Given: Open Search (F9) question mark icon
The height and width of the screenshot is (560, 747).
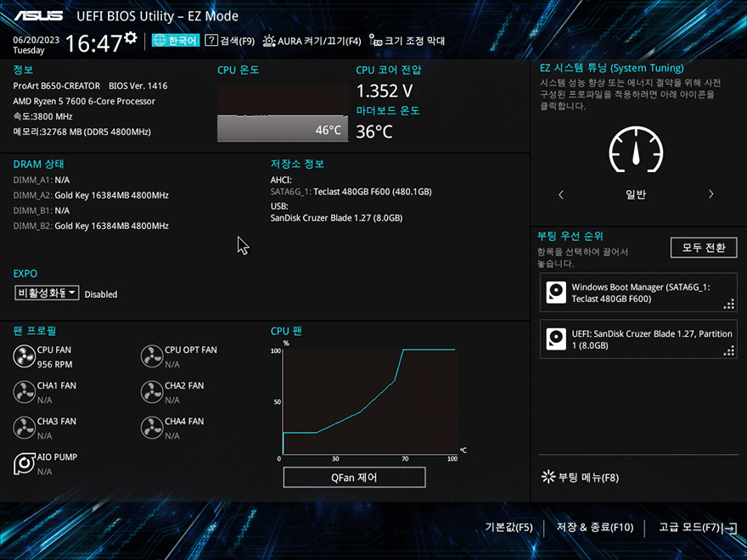Looking at the screenshot, I should tap(211, 40).
